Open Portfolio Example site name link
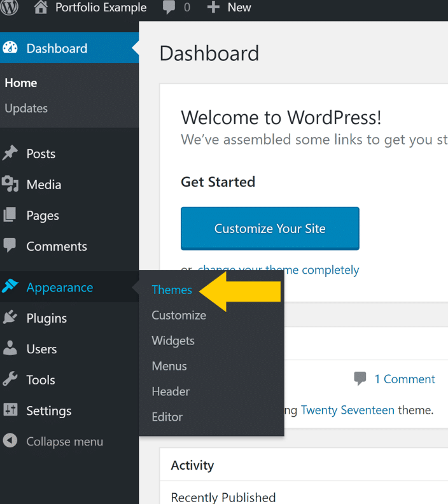The image size is (448, 504). pyautogui.click(x=101, y=8)
